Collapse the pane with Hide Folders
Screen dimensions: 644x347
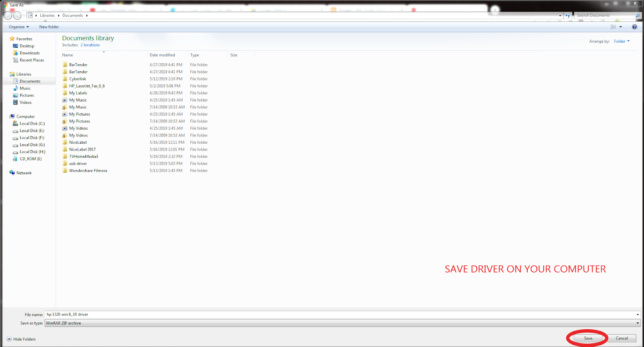[x=21, y=339]
